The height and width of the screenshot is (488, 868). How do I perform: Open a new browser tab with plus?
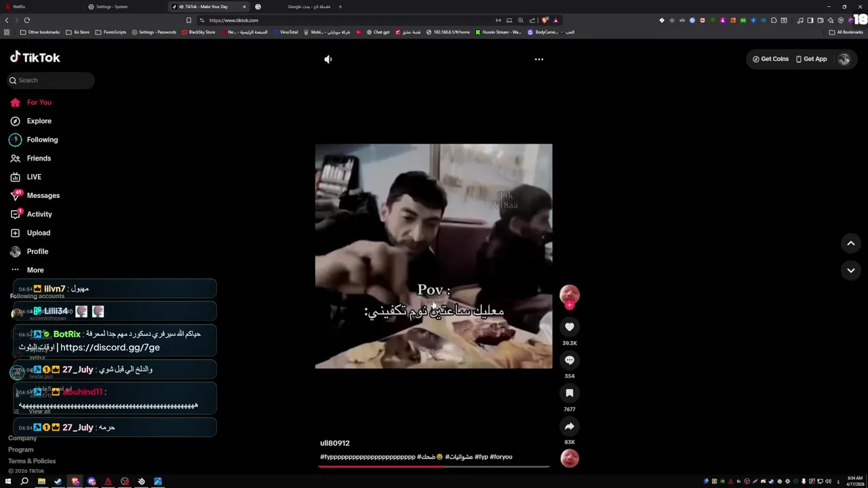tap(340, 7)
